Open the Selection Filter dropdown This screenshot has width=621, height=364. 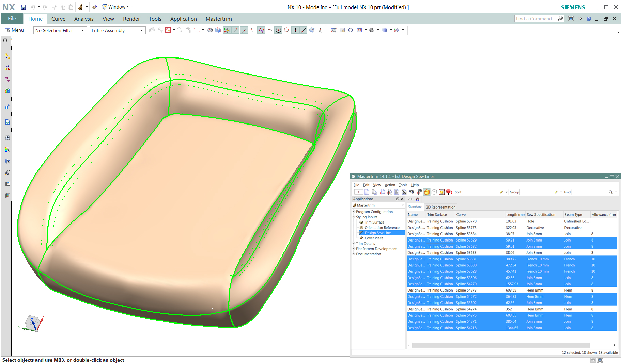[83, 30]
